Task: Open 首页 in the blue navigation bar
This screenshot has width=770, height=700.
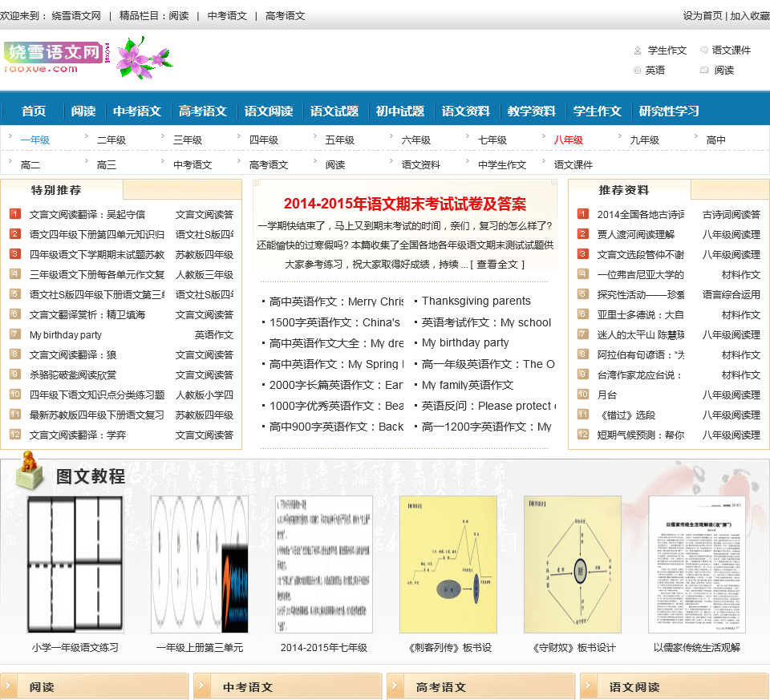Action: click(x=34, y=111)
